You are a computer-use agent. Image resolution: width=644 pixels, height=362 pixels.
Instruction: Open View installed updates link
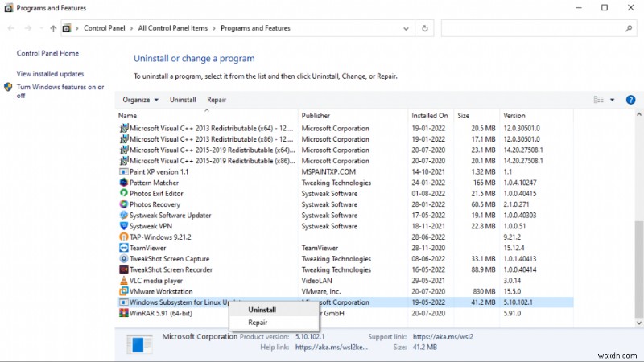pyautogui.click(x=50, y=74)
